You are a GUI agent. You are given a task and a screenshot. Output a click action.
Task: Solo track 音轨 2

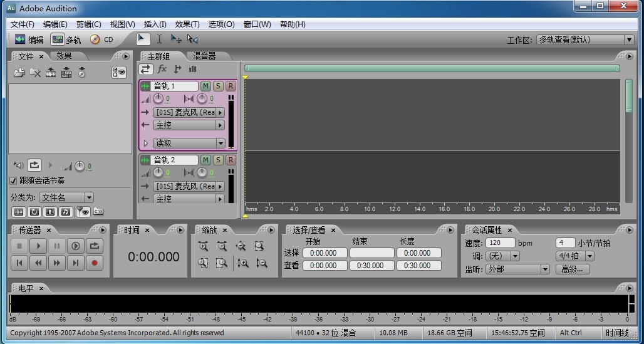pos(218,160)
